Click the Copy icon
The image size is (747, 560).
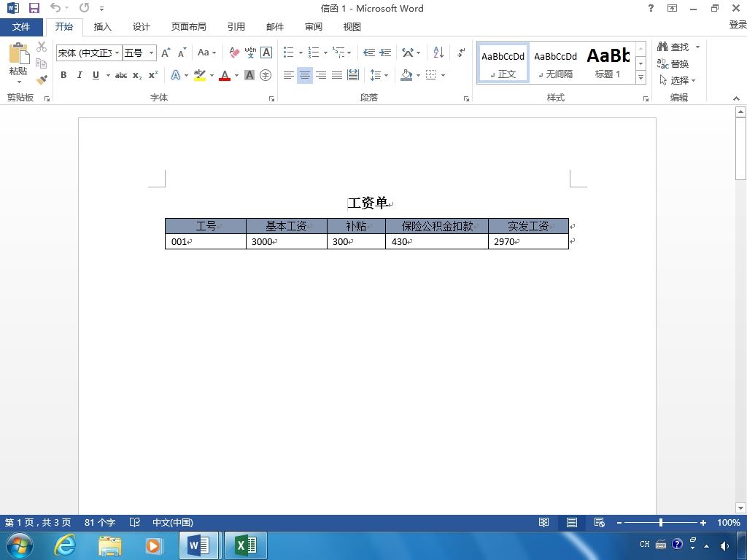(42, 63)
